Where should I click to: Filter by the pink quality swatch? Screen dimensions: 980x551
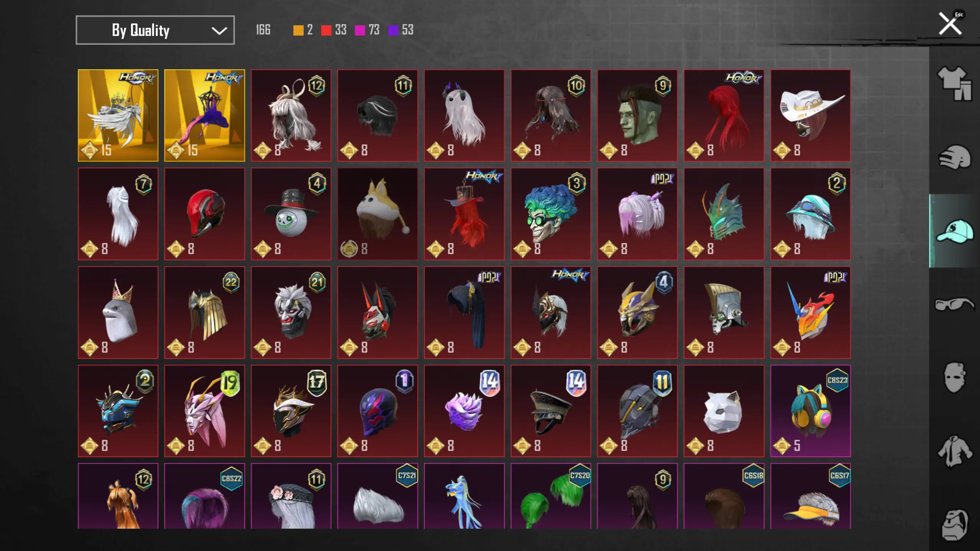coord(360,30)
